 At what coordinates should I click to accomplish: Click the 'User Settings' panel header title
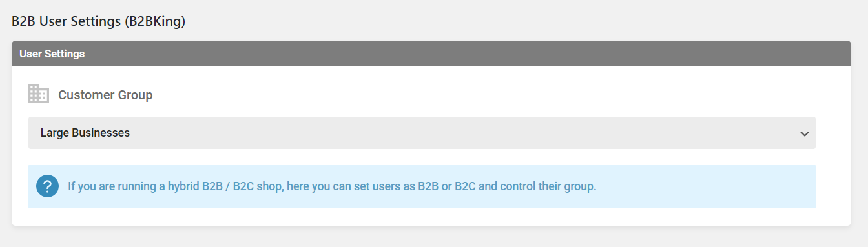coord(52,54)
